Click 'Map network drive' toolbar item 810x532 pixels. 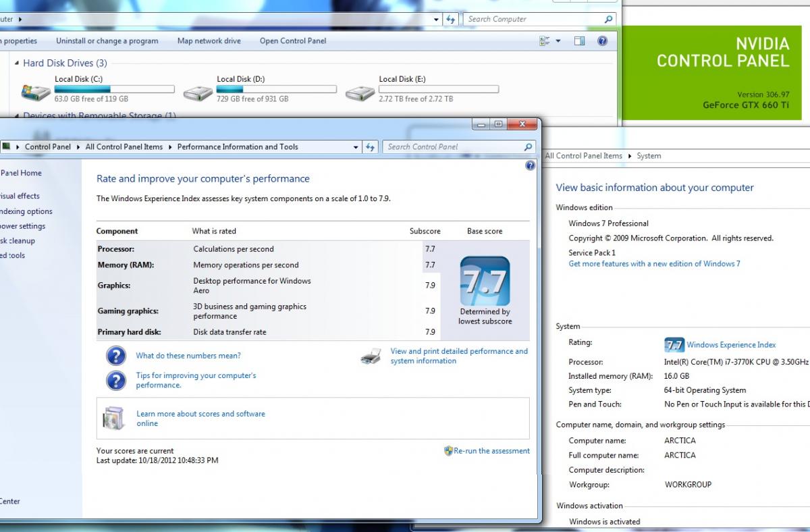click(209, 41)
